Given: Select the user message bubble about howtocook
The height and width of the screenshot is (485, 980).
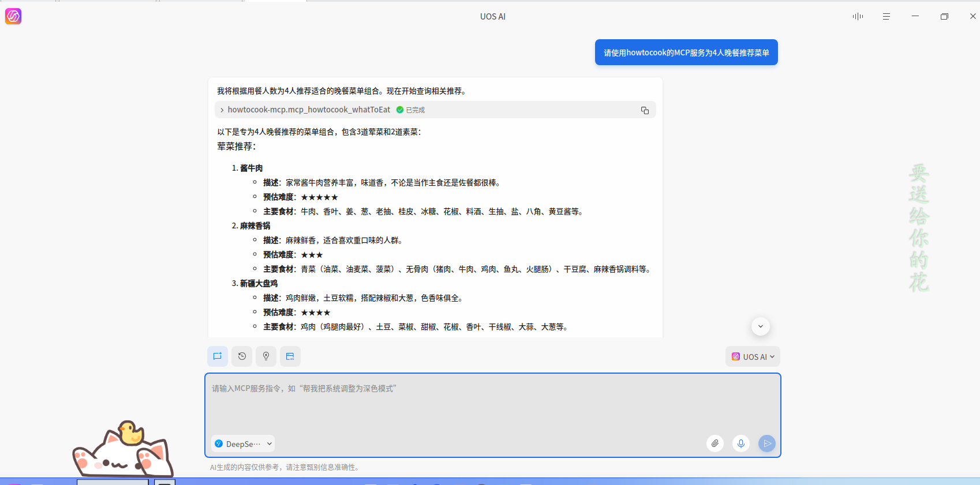Looking at the screenshot, I should [x=686, y=52].
